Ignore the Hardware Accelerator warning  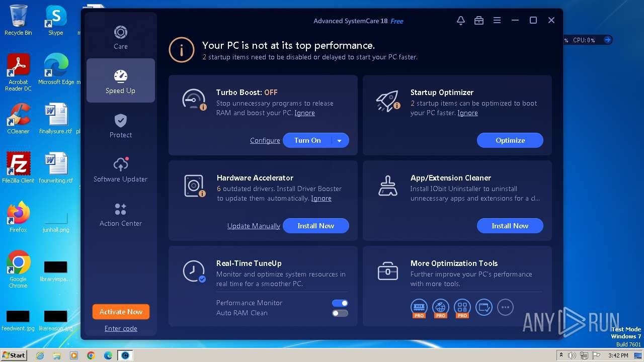(321, 198)
